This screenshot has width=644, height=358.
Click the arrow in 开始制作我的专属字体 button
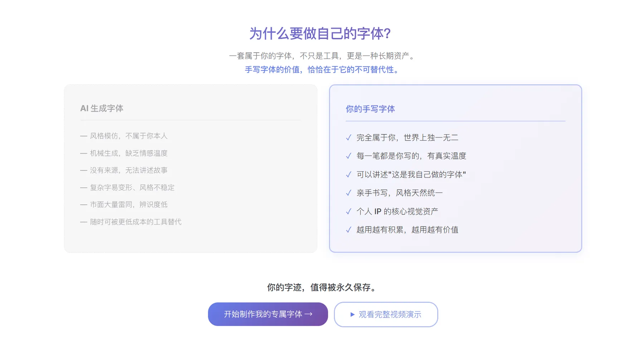click(x=308, y=314)
